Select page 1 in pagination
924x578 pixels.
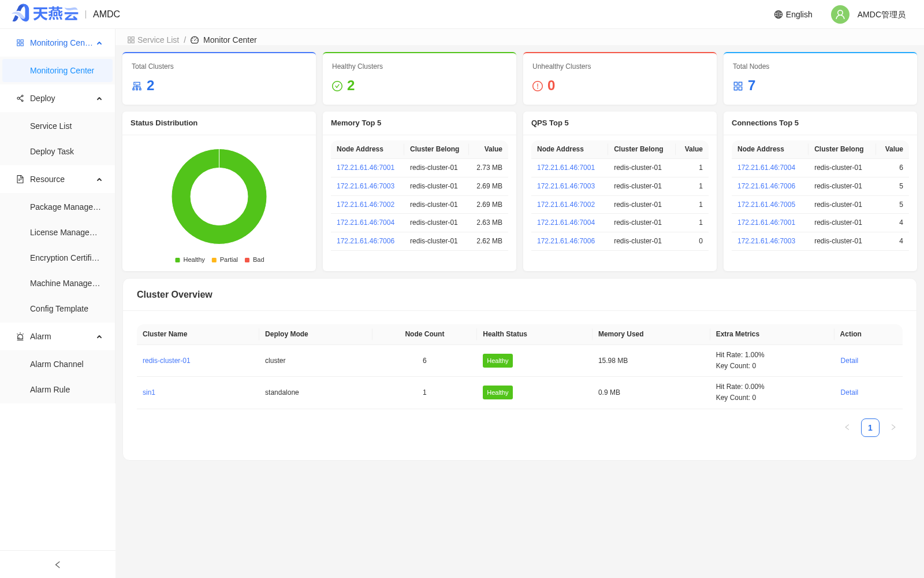[x=870, y=428]
